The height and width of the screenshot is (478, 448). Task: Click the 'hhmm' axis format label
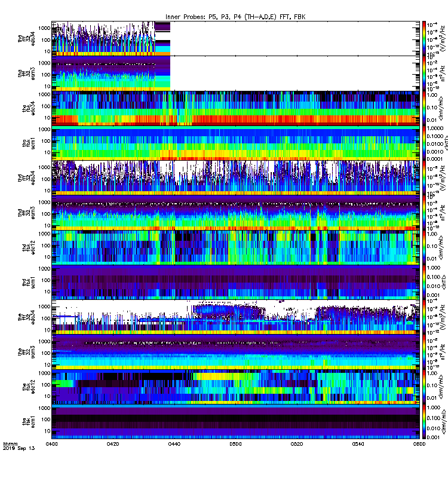[x=10, y=444]
